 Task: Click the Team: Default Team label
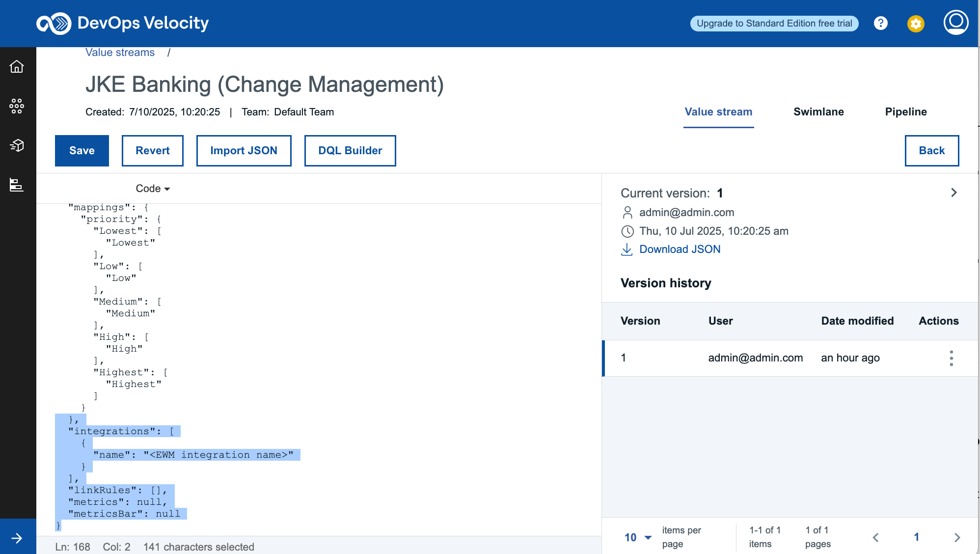pos(288,112)
